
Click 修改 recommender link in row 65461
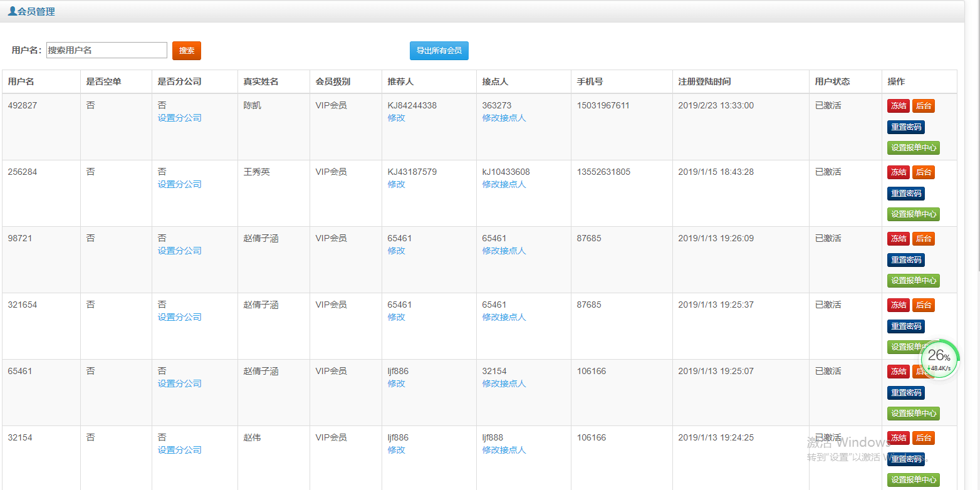point(397,383)
